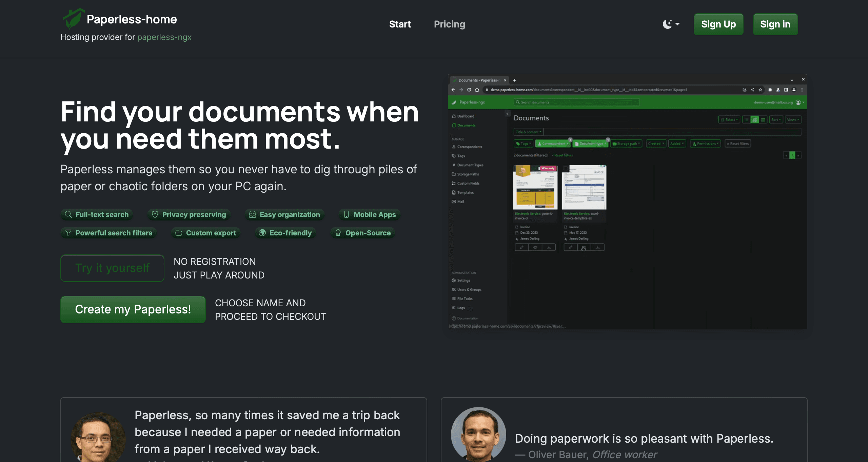Open the Added date filter dropdown
This screenshot has height=462, width=868.
pos(677,143)
